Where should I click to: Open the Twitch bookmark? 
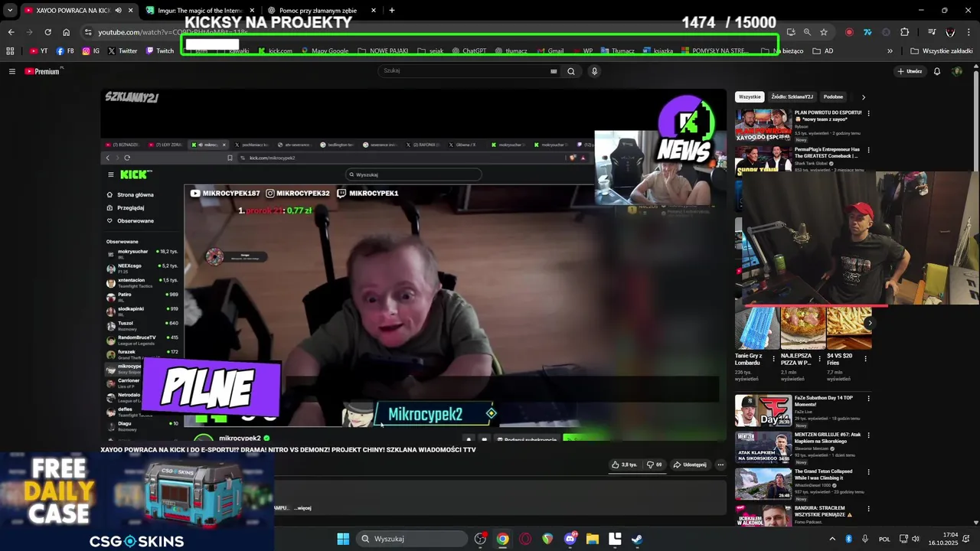pyautogui.click(x=159, y=51)
